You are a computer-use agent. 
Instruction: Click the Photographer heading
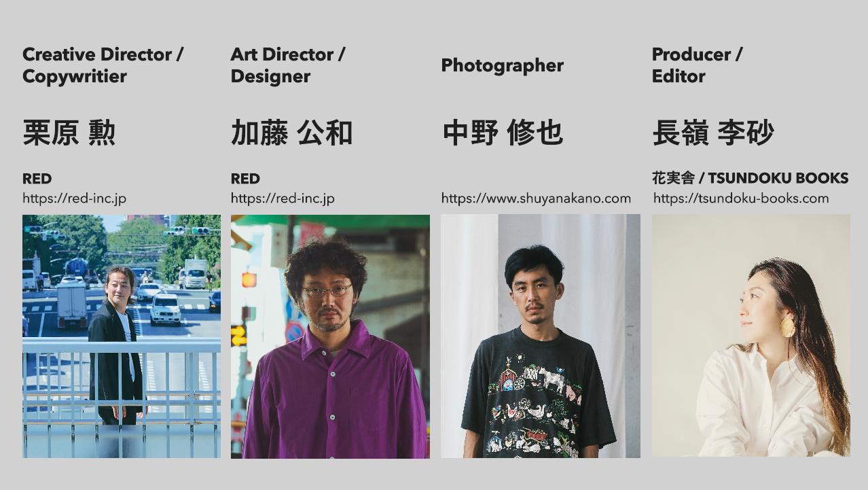(503, 65)
